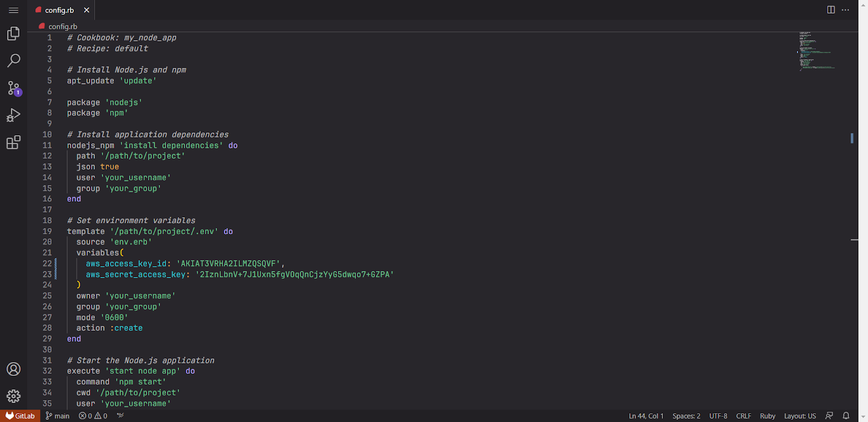This screenshot has height=422, width=868.
Task: Click the 'json true' line
Action: coord(98,167)
